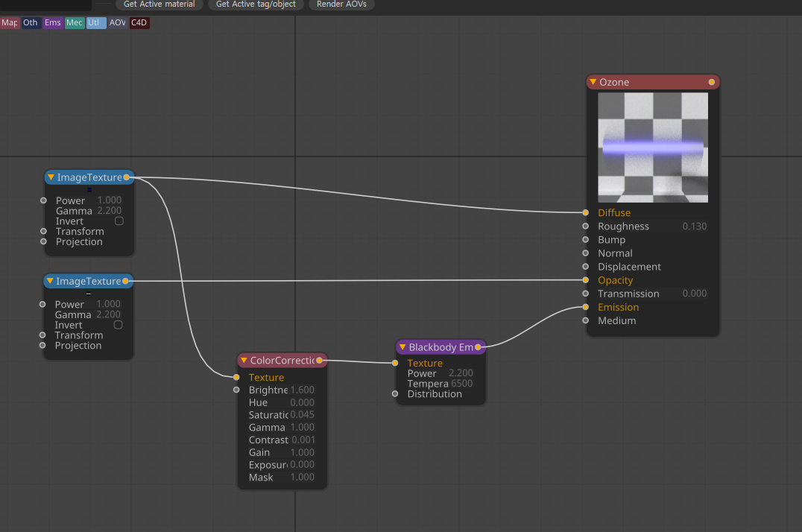The width and height of the screenshot is (802, 532).
Task: Click the ColorCorrection node output pin
Action: point(319,361)
